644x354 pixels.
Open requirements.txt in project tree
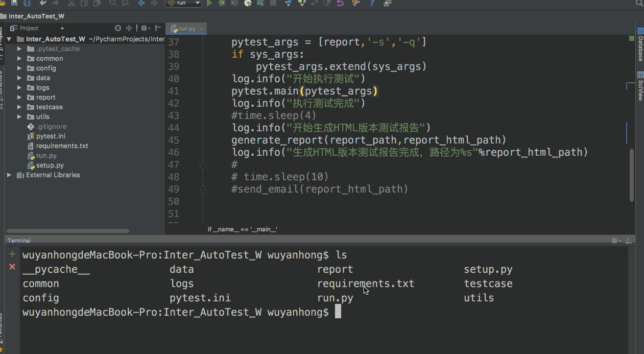[62, 146]
